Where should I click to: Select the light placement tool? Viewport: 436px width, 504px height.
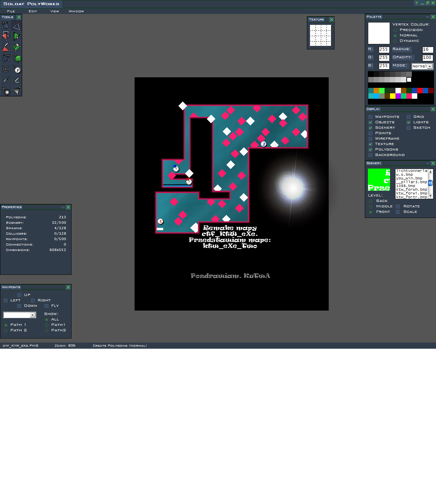(x=6, y=91)
